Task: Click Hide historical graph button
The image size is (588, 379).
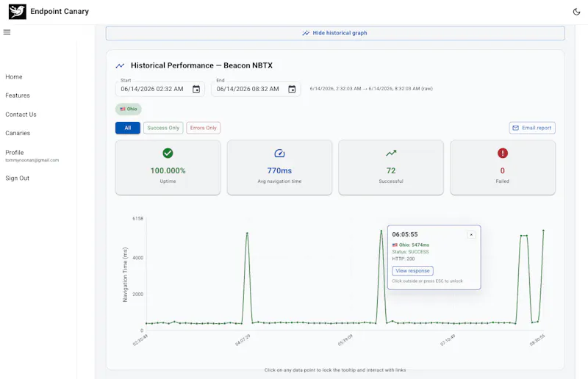Action: click(x=335, y=33)
